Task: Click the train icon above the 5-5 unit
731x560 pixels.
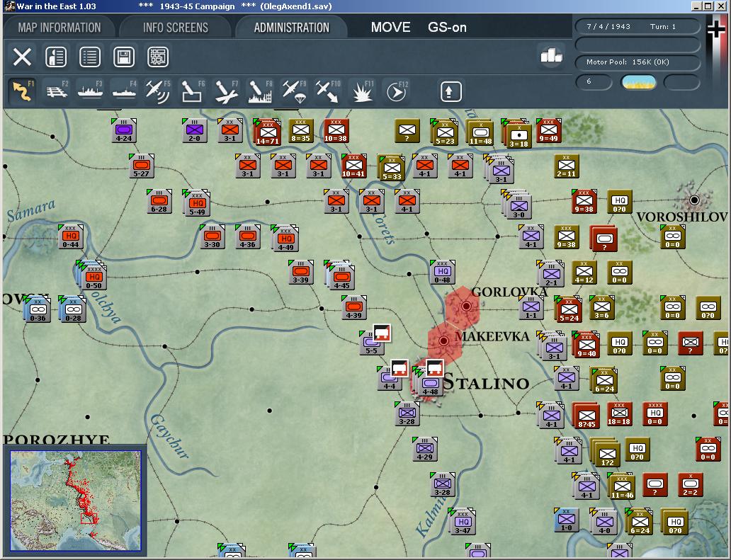Action: pos(382,333)
